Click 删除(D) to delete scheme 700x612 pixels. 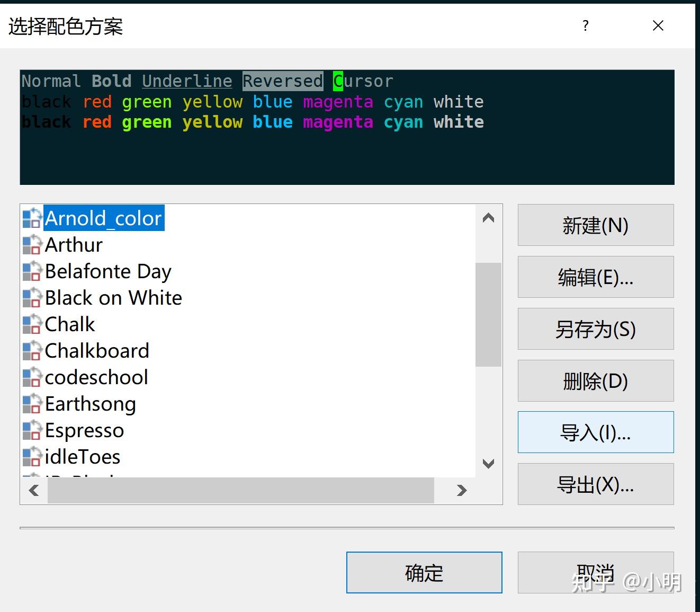(x=595, y=380)
